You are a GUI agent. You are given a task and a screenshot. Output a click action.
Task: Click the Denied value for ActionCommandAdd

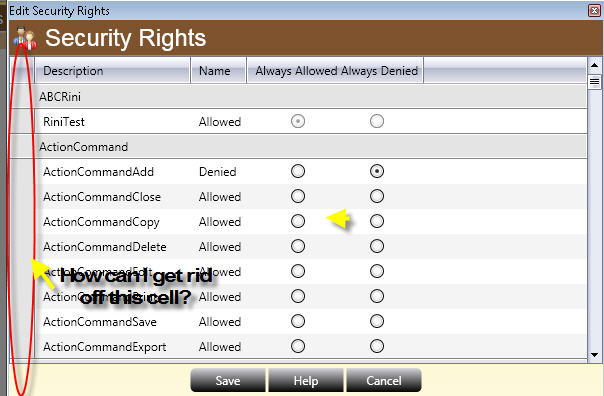point(217,171)
